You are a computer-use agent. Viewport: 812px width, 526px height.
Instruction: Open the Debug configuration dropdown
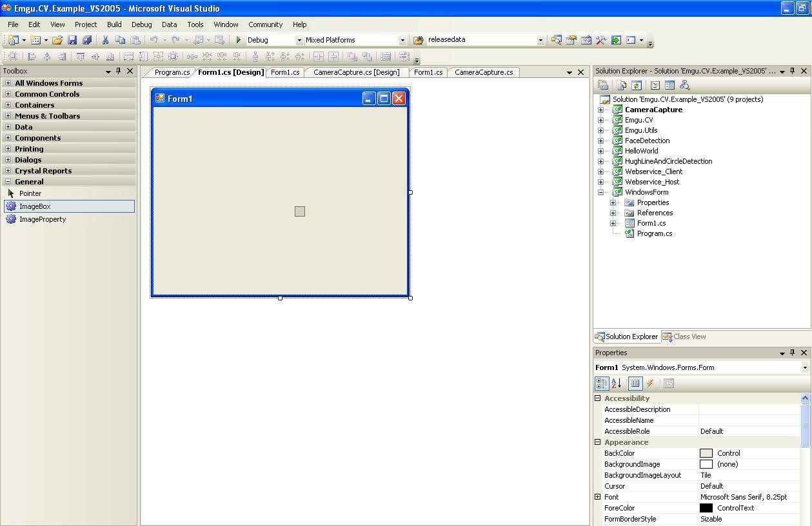pyautogui.click(x=299, y=40)
